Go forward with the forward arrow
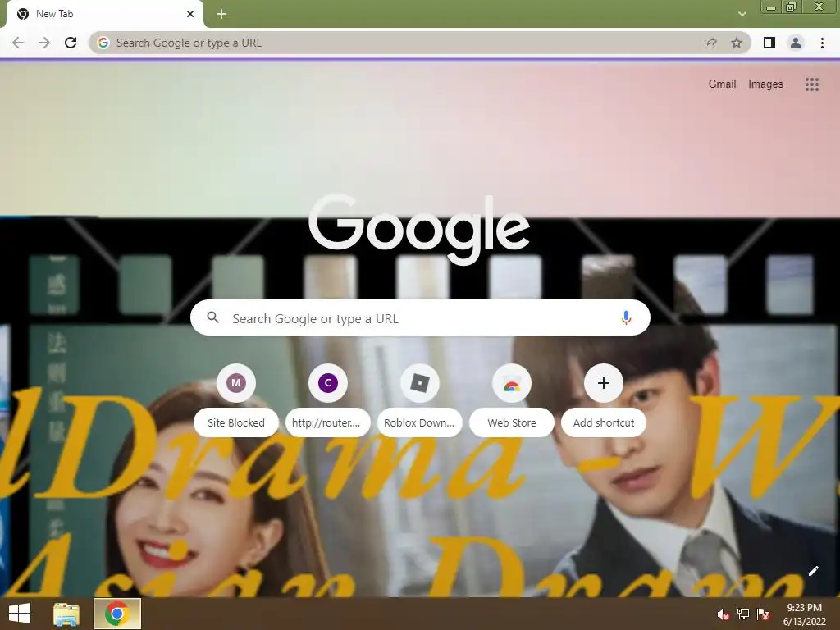The image size is (840, 630). (44, 43)
